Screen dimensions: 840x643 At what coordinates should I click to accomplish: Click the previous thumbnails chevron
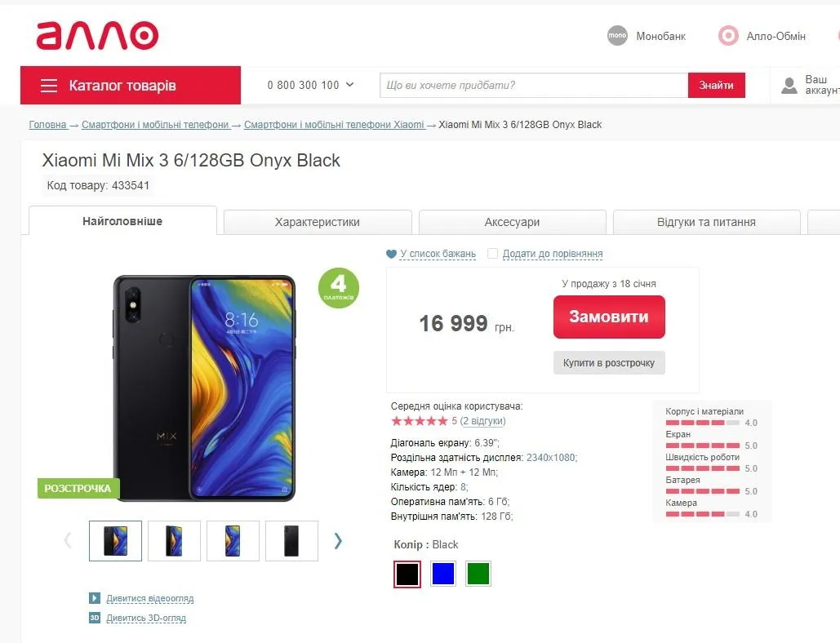pyautogui.click(x=67, y=540)
